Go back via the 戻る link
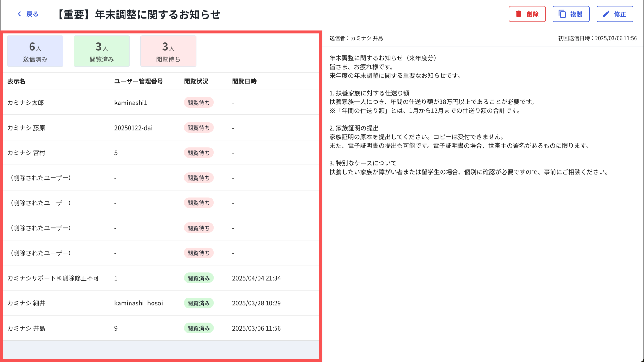Image resolution: width=644 pixels, height=362 pixels. [x=32, y=14]
